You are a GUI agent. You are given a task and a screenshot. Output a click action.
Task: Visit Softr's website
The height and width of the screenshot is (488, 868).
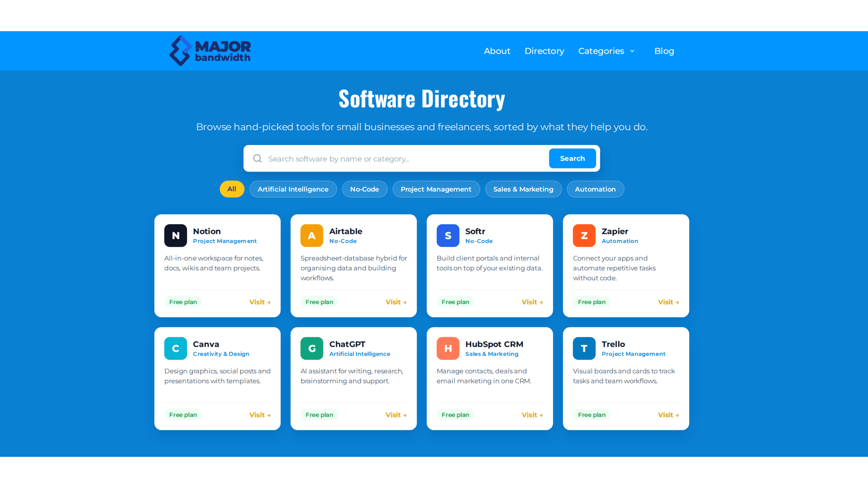(x=532, y=302)
